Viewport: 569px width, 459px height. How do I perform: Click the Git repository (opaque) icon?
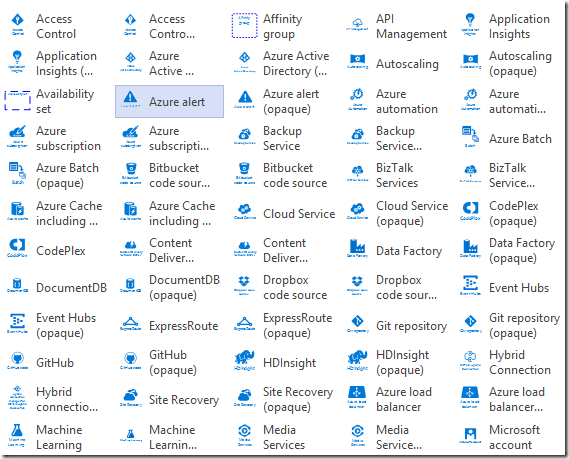point(471,324)
